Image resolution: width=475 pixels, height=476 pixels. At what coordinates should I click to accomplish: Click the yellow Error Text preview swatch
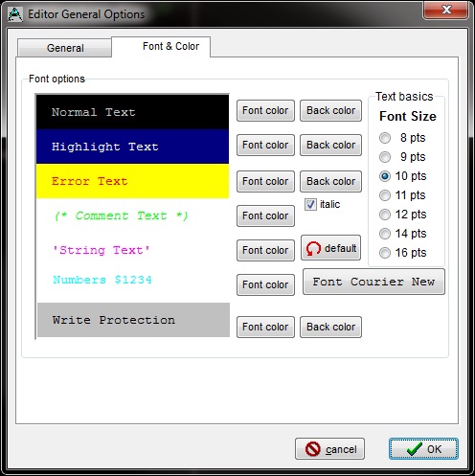[x=132, y=181]
